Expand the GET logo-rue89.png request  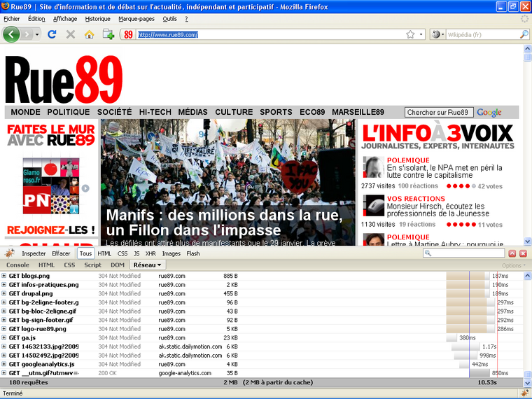[4, 329]
